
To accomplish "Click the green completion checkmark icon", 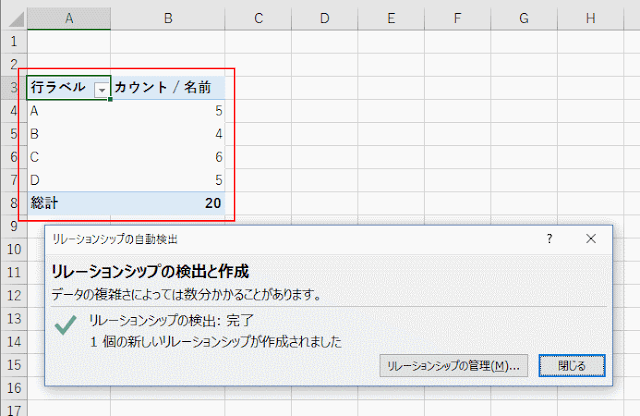I will (x=66, y=325).
